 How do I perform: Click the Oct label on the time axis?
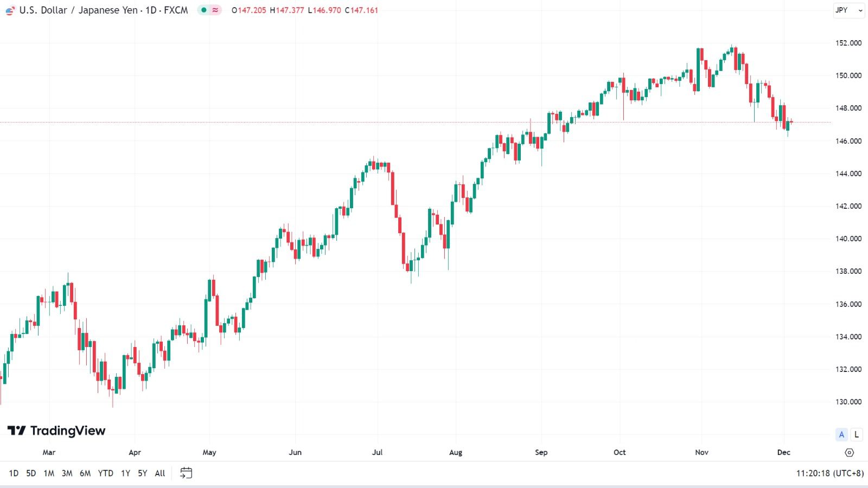pyautogui.click(x=620, y=452)
